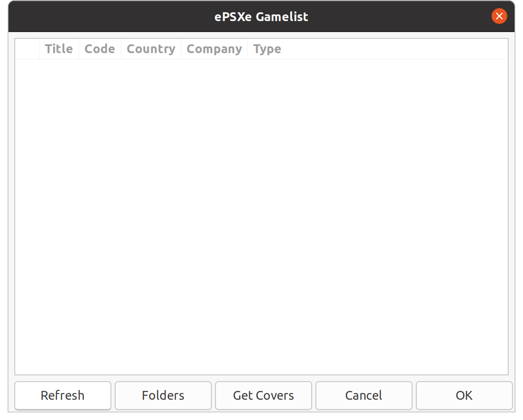Click the Refresh button
523x420 pixels.
[x=63, y=396]
